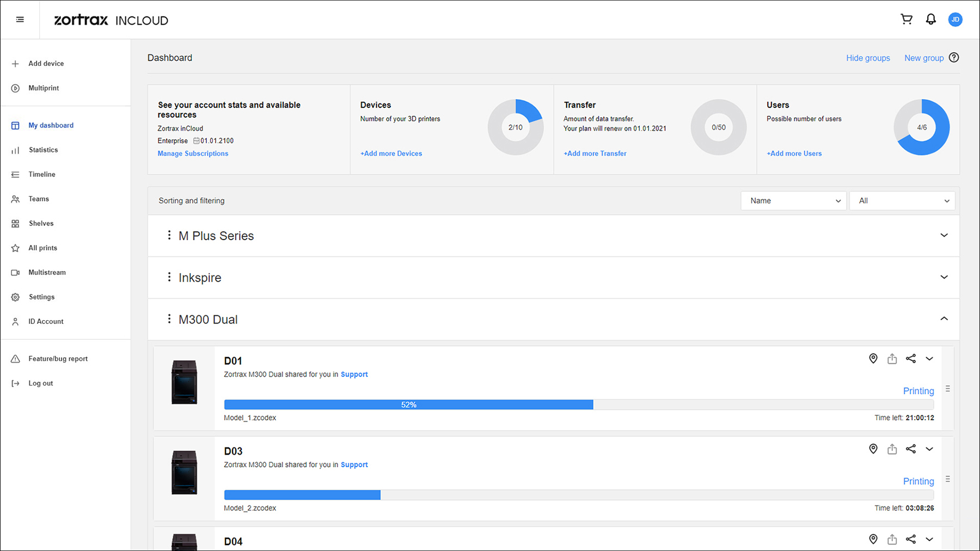Screen dimensions: 980x551
Task: Expand the M Plus Series group
Action: [944, 235]
